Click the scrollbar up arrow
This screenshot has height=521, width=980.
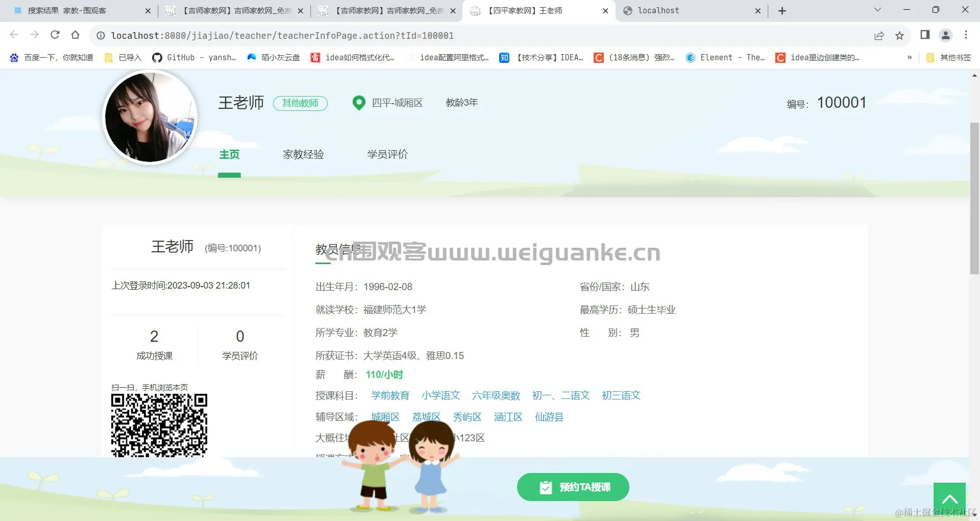click(974, 75)
